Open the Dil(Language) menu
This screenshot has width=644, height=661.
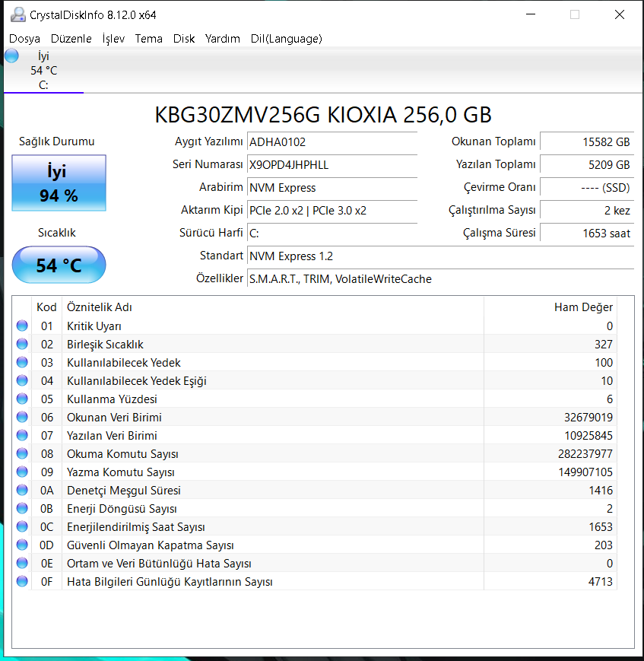[x=286, y=39]
